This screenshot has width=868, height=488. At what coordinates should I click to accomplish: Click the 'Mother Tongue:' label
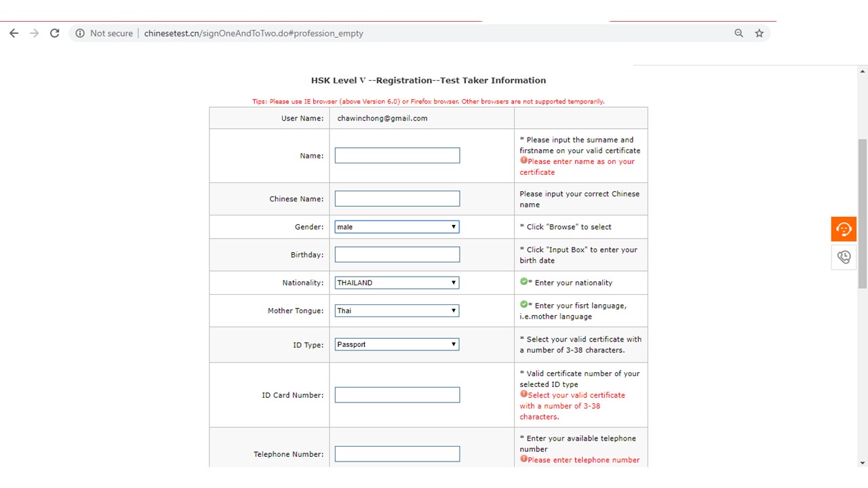click(296, 311)
